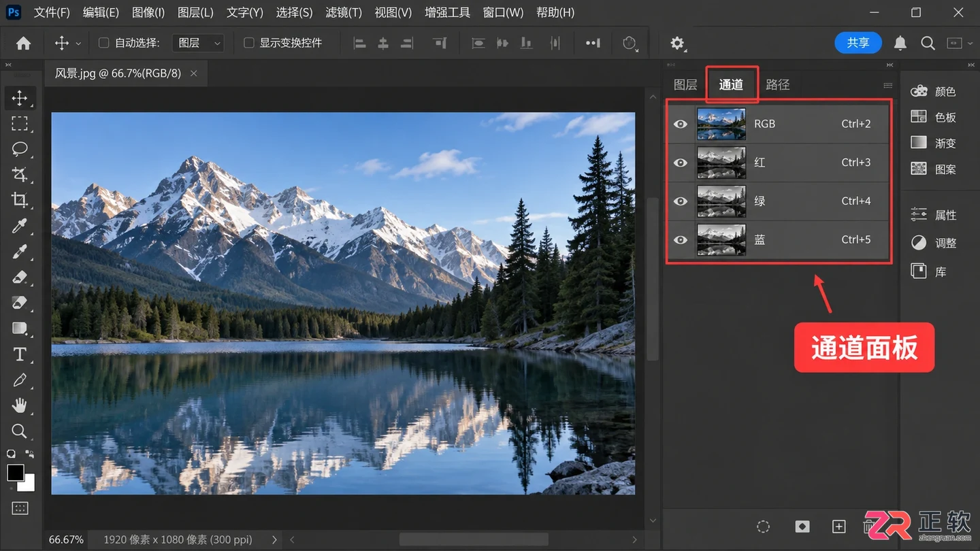Open the gear settings icon in options bar
980x551 pixels.
coord(677,43)
